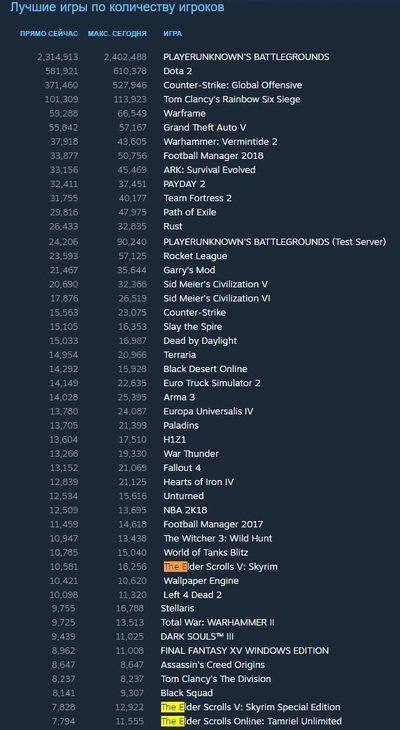Viewport: 400px width, 730px height.
Task: Open Football Manager 2018 entry
Action: [x=213, y=155]
